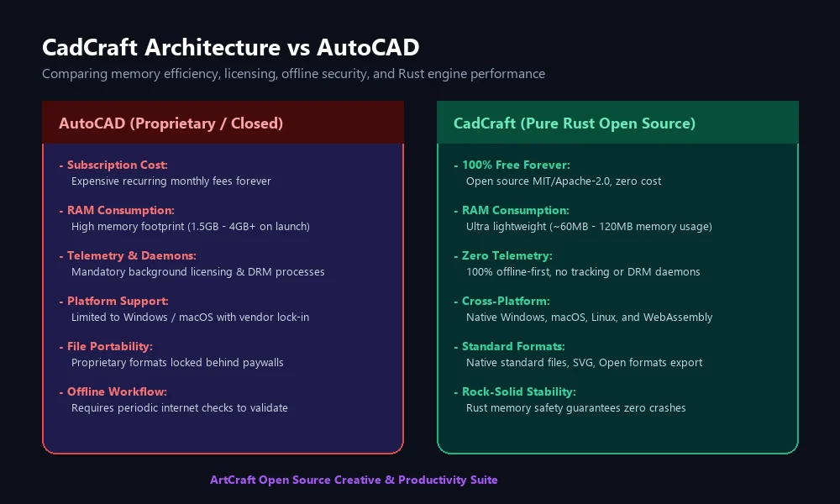This screenshot has height=504, width=840.
Task: Click '100% offline-first, no tracking or DRM daemons'
Action: tap(583, 272)
